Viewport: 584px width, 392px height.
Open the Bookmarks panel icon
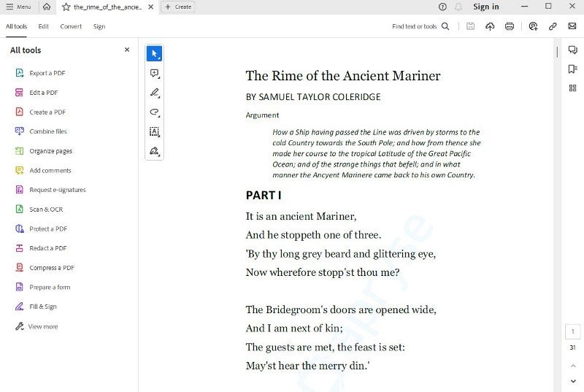pos(572,69)
